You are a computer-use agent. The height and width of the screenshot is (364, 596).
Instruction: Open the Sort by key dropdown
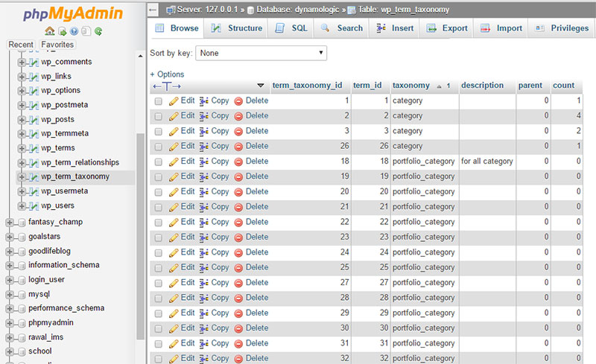coord(261,53)
